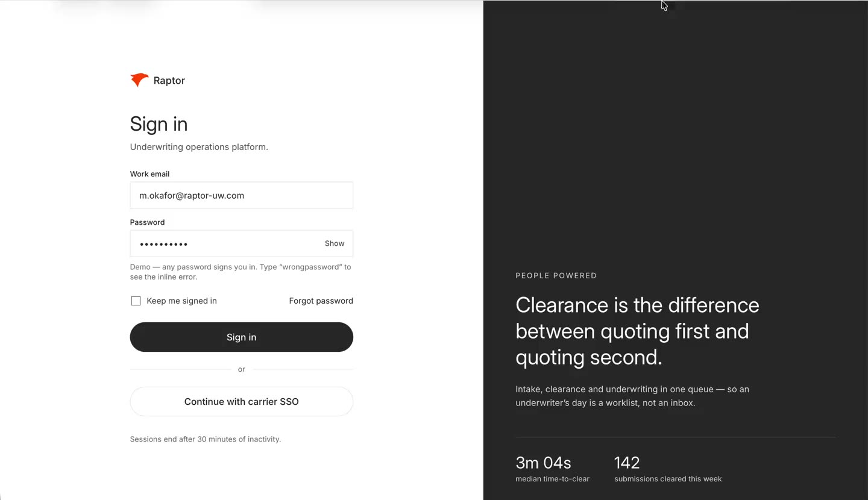The height and width of the screenshot is (500, 868).
Task: Continue with carrier SSO
Action: (241, 401)
